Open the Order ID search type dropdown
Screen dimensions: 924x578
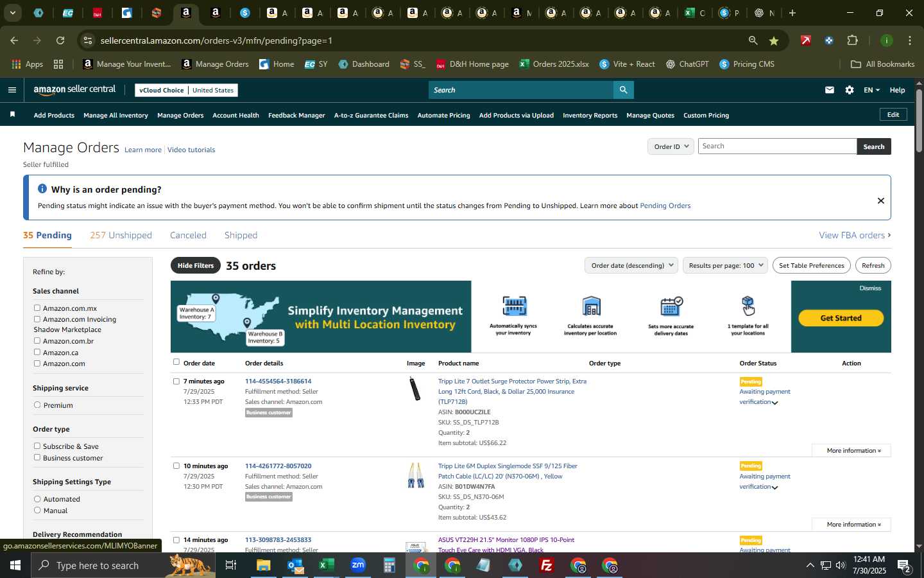[671, 146]
